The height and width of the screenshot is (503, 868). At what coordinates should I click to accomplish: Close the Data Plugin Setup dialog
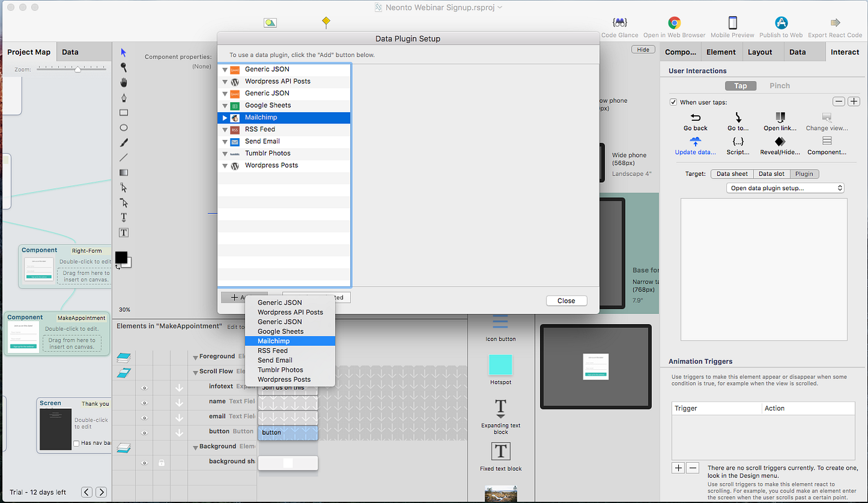tap(566, 300)
